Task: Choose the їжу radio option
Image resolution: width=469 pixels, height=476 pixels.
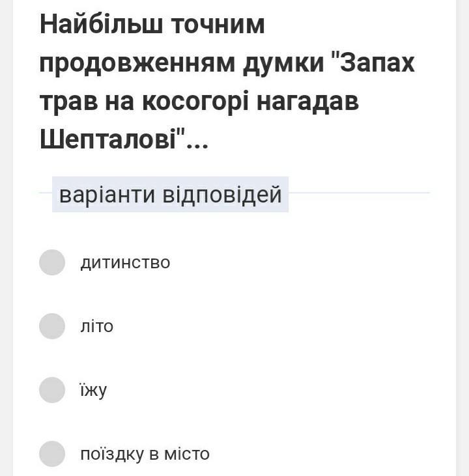Action: coord(52,390)
